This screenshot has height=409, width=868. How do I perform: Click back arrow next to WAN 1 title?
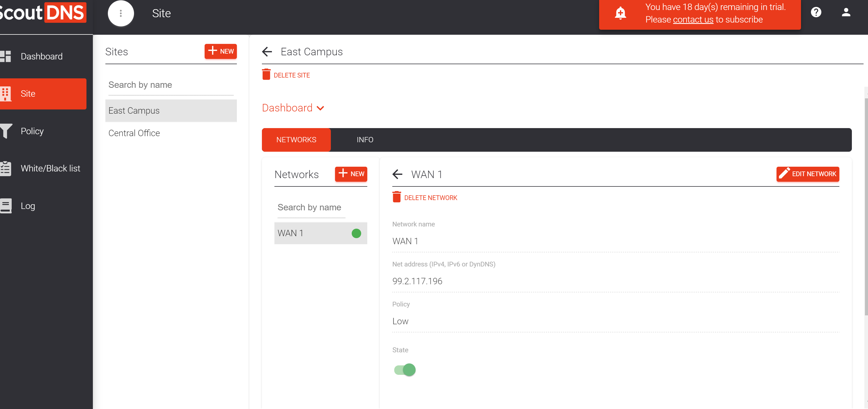click(398, 174)
